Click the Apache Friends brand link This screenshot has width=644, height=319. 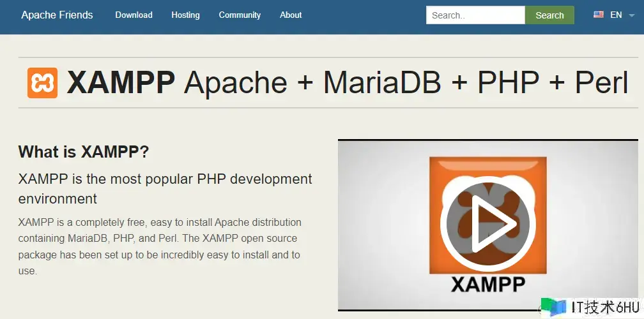pos(57,15)
